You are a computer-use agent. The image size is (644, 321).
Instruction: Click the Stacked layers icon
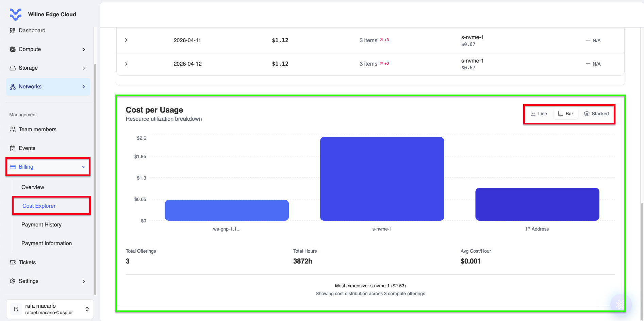[587, 114]
